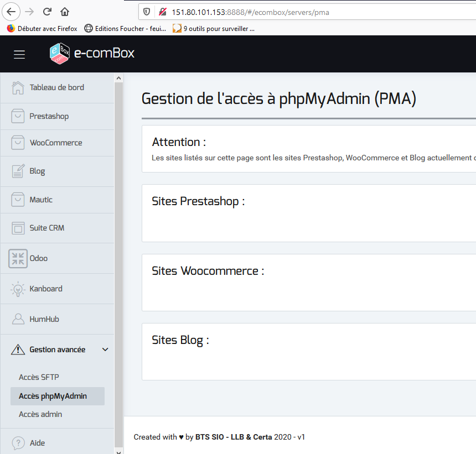476x454 pixels.
Task: Open the Odoo menu label
Action: pyautogui.click(x=38, y=258)
